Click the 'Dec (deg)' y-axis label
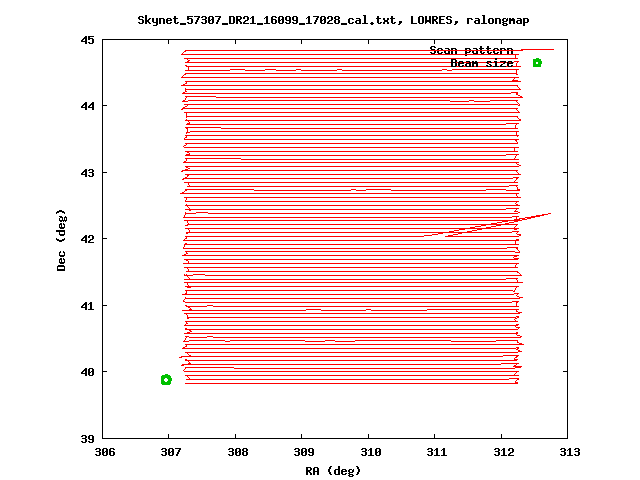This screenshot has width=640, height=480. coord(61,240)
